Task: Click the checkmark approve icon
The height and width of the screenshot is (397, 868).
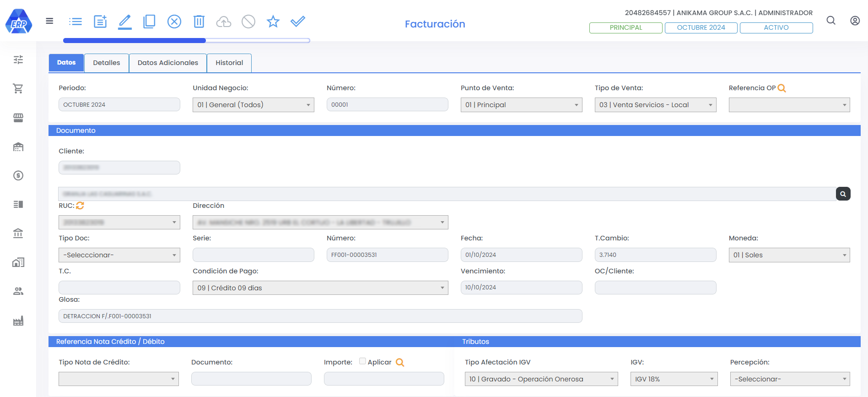Action: click(x=298, y=22)
